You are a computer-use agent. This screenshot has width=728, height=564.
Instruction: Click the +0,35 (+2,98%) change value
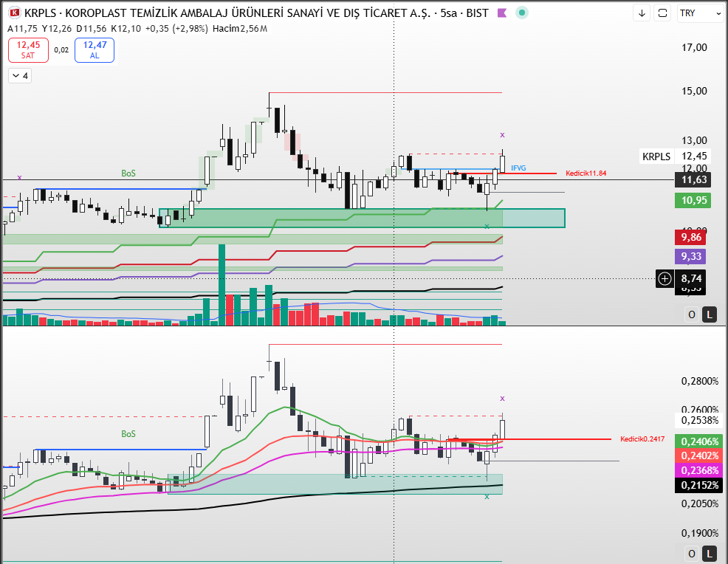[176, 29]
